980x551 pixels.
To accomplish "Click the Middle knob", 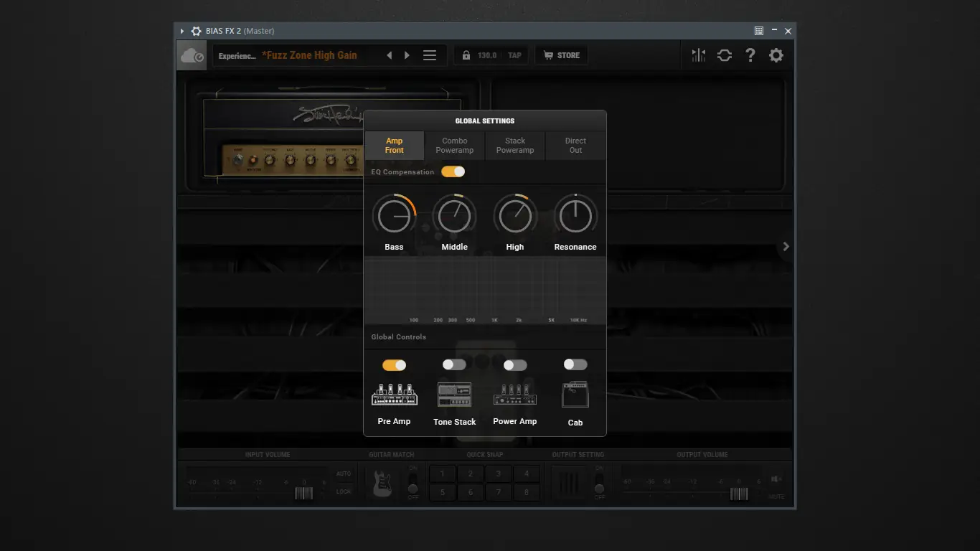I will pyautogui.click(x=455, y=216).
